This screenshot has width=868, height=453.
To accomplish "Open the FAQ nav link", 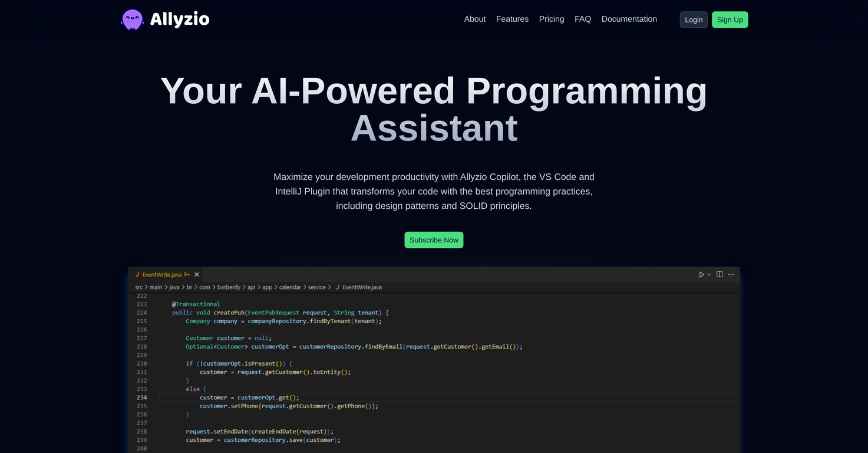I will 583,19.
